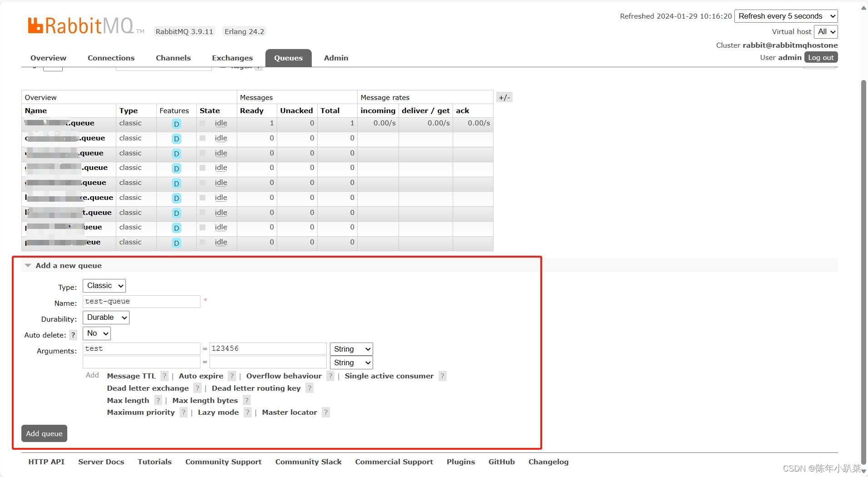Viewport: 868px width, 477px height.
Task: Sort the queue table by Name column
Action: [x=36, y=111]
